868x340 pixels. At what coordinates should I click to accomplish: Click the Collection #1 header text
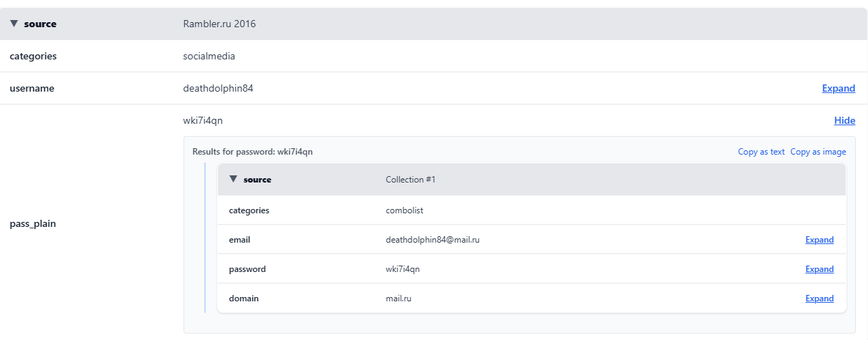(410, 180)
